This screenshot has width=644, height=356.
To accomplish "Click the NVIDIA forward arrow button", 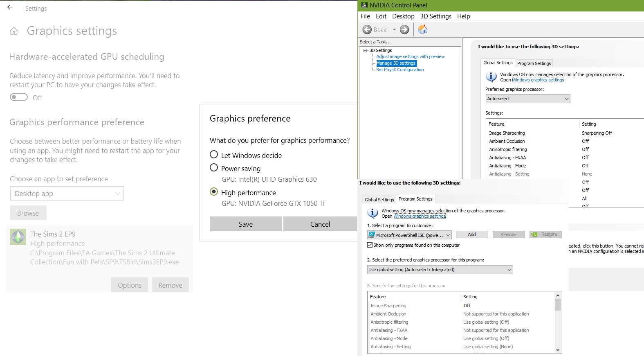I will pyautogui.click(x=404, y=29).
